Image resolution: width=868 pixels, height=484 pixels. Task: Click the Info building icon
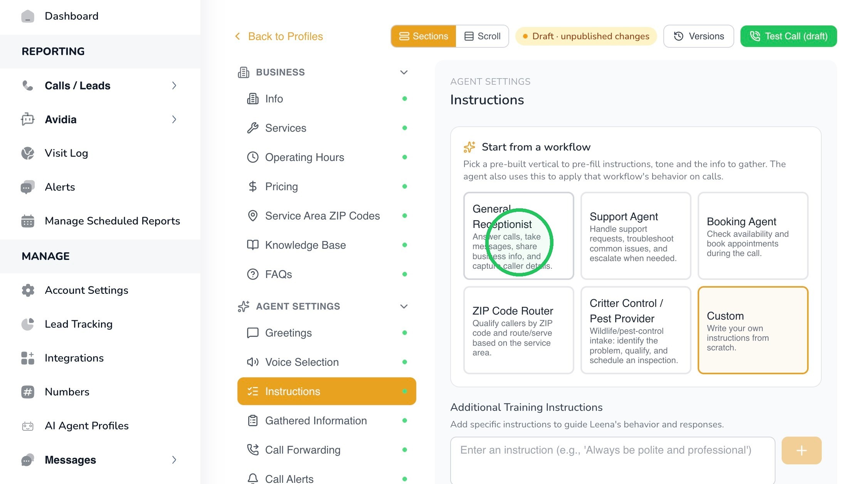coord(252,99)
